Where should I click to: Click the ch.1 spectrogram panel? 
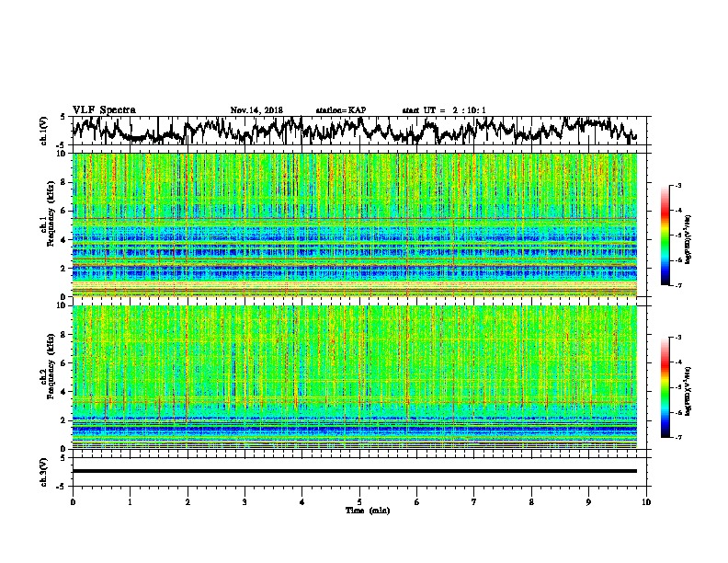tap(354, 224)
